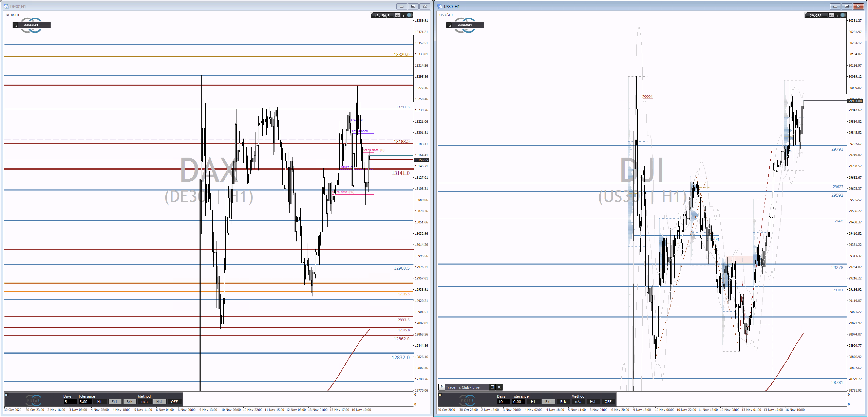Click the left arrow in DE30 price widget
The width and height of the screenshot is (868, 417).
403,15
